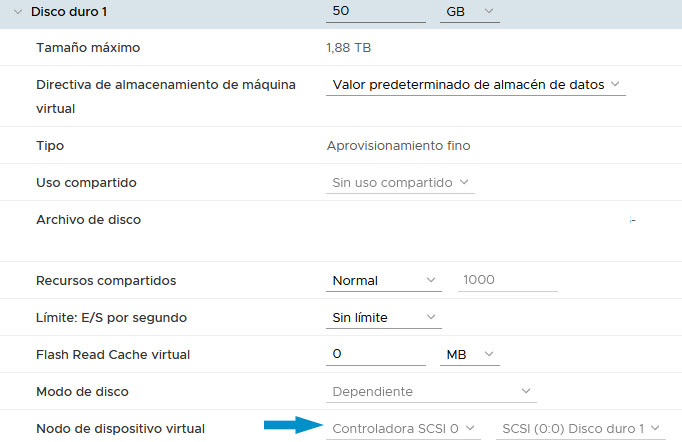Click the Flash Read Cache value field

click(375, 355)
